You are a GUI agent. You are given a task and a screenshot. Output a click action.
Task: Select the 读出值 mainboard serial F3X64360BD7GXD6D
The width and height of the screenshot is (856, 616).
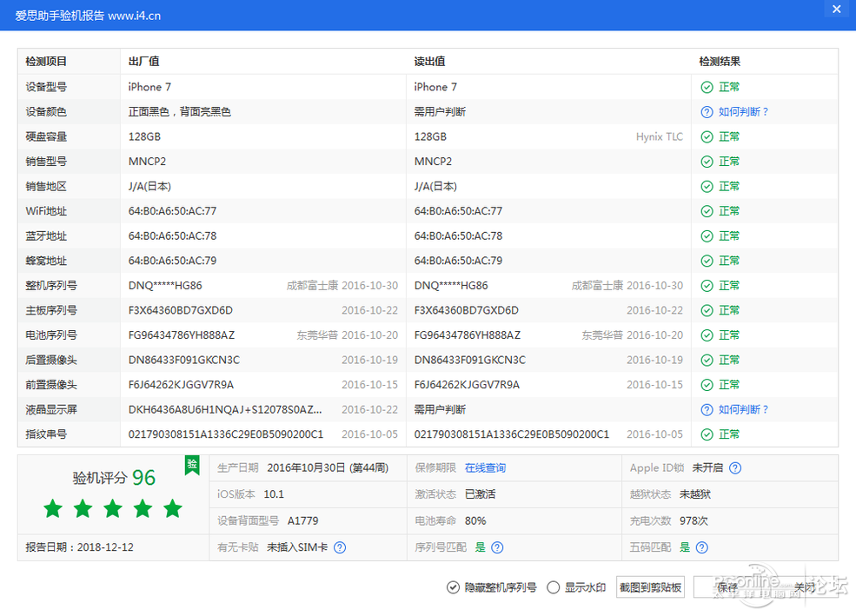click(x=467, y=310)
